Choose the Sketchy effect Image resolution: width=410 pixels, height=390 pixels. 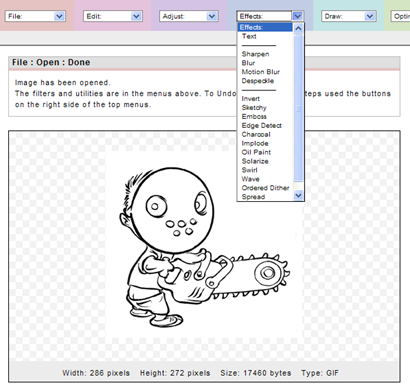tap(254, 108)
